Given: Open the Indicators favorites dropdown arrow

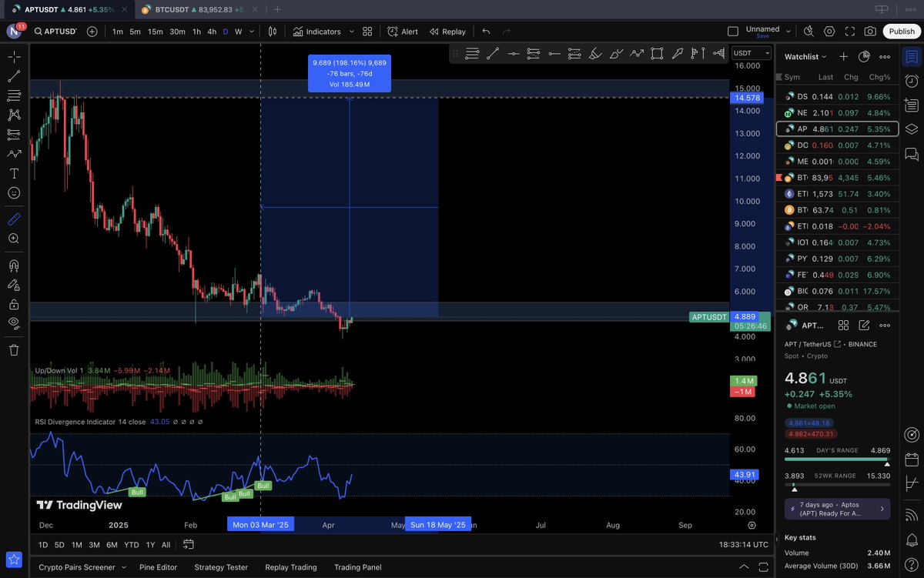Looking at the screenshot, I should (x=352, y=32).
